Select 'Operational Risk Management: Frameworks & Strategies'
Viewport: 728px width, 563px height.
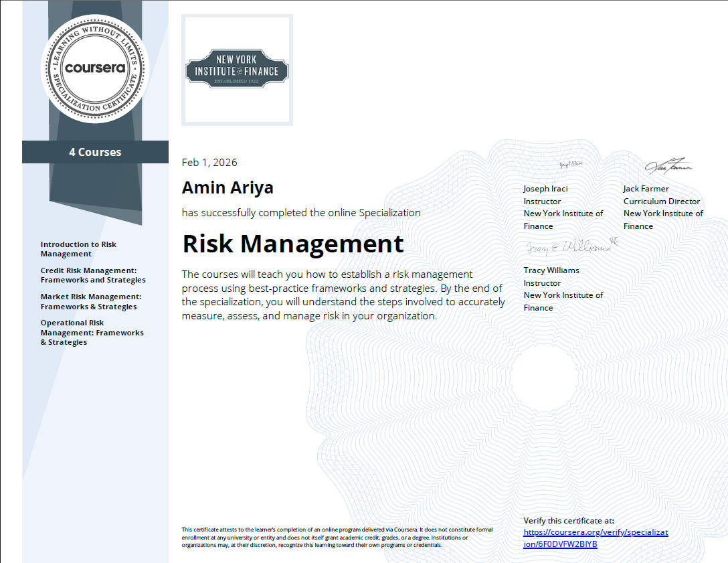coord(92,332)
